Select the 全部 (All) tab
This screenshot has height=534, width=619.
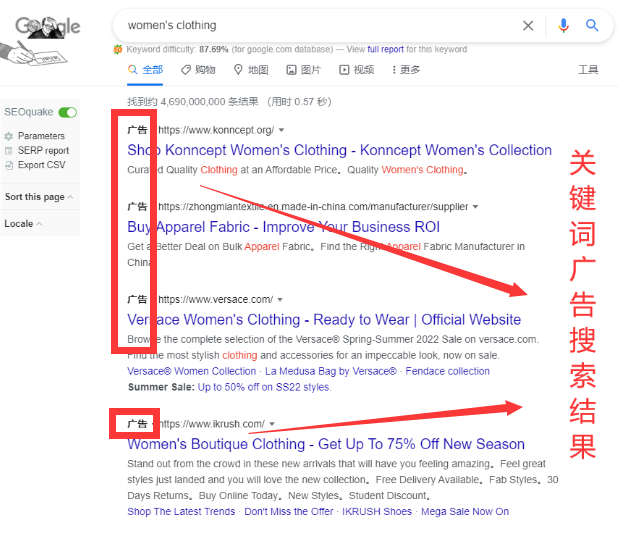(x=145, y=70)
